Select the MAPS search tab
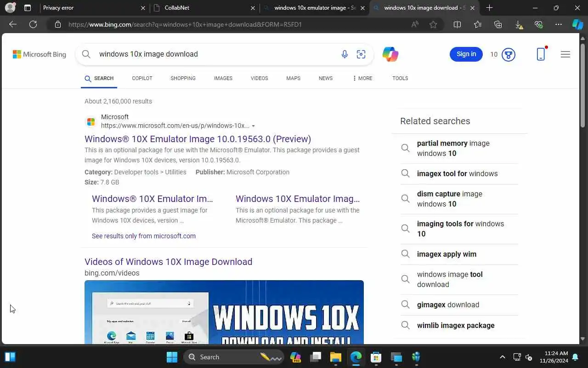Image resolution: width=588 pixels, height=368 pixels. [293, 78]
